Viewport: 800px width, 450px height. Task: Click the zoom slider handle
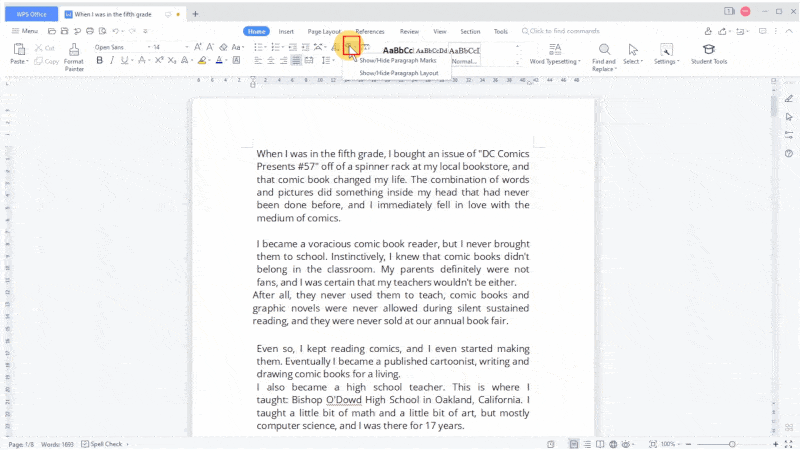732,444
